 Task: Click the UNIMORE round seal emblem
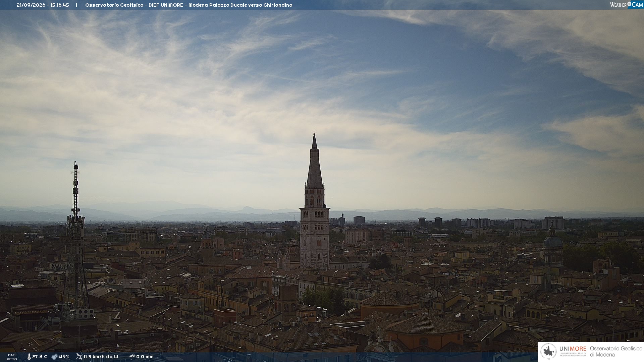click(548, 352)
